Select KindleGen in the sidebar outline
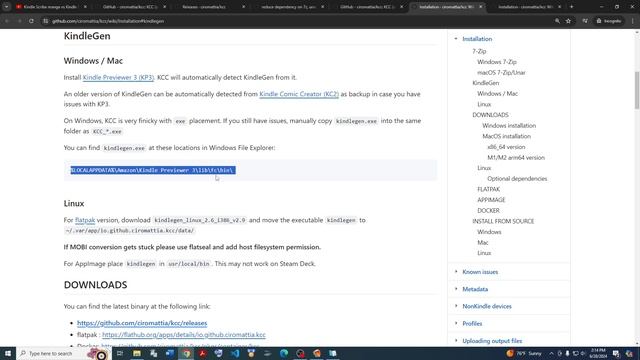 point(486,83)
